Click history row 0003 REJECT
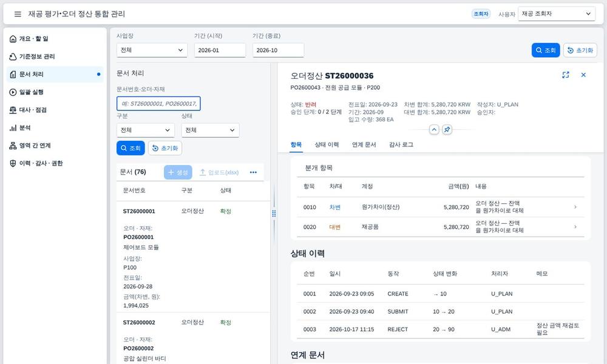Viewport: 607px width, 364px height. coord(441,329)
